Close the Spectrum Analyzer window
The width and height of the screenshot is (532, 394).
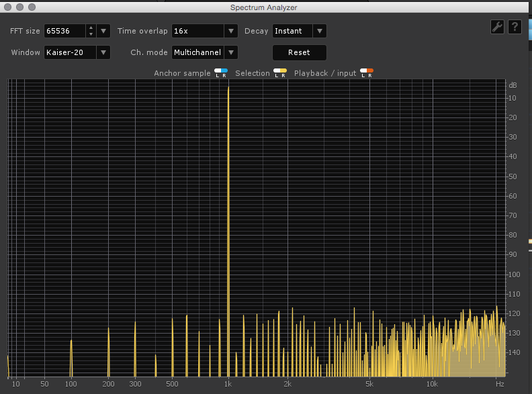click(x=8, y=7)
